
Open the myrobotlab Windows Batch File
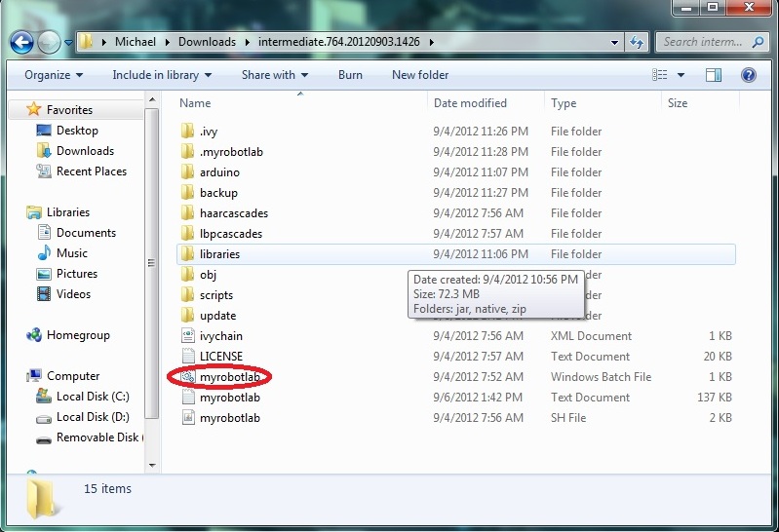click(229, 377)
